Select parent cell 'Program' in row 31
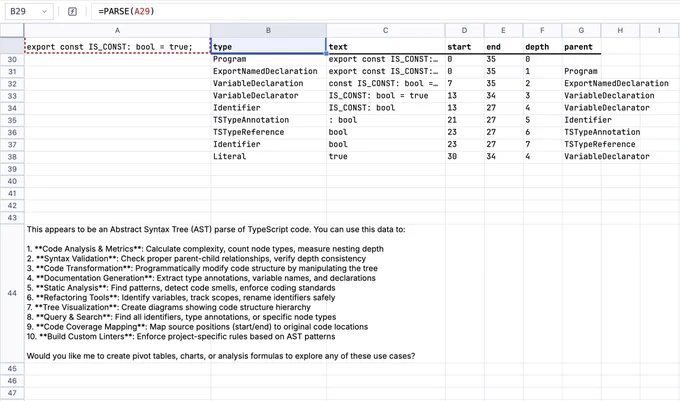 [582, 72]
